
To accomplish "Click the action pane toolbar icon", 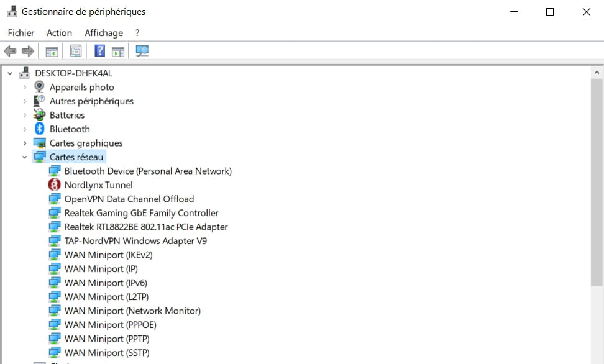I will click(118, 51).
